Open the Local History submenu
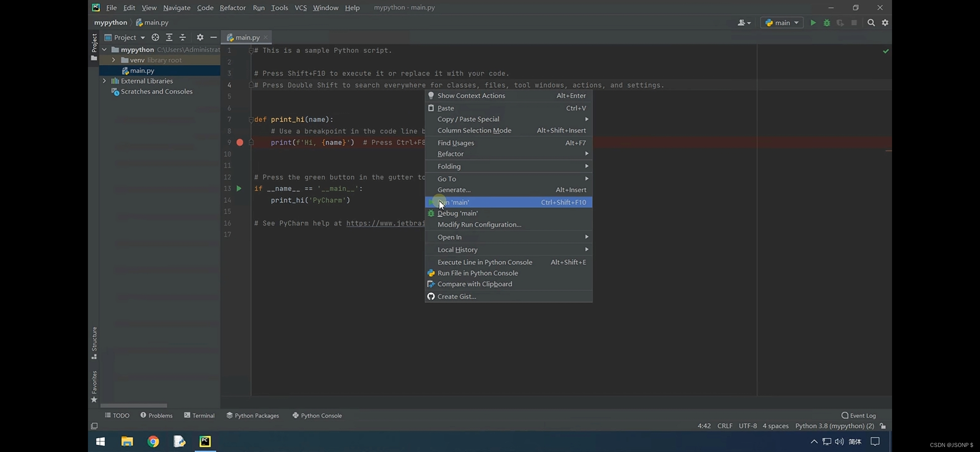 pos(508,249)
